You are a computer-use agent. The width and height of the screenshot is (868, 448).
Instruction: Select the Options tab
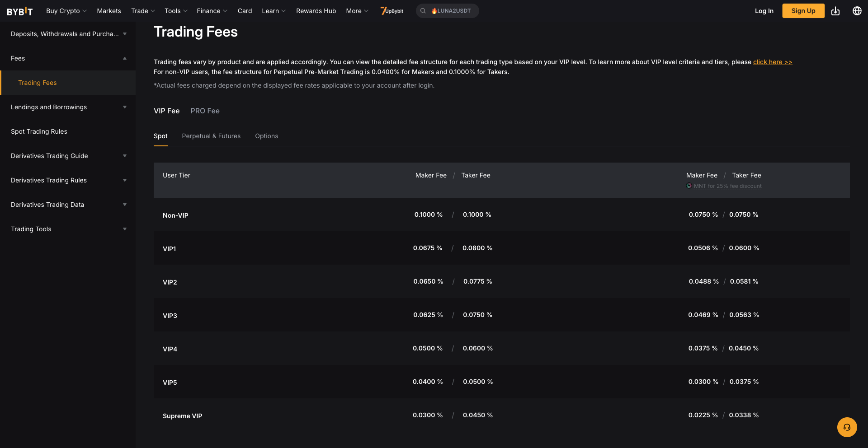tap(266, 136)
